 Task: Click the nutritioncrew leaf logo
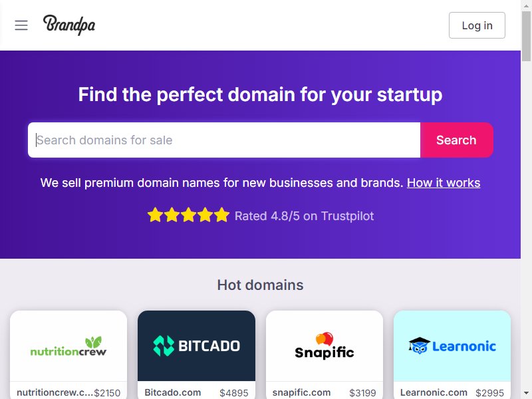click(x=68, y=346)
